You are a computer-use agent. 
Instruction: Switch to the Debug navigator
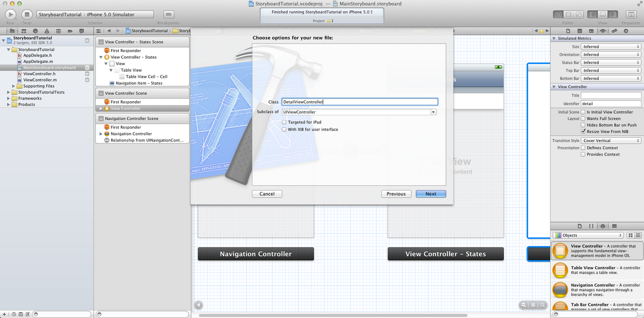(58, 31)
